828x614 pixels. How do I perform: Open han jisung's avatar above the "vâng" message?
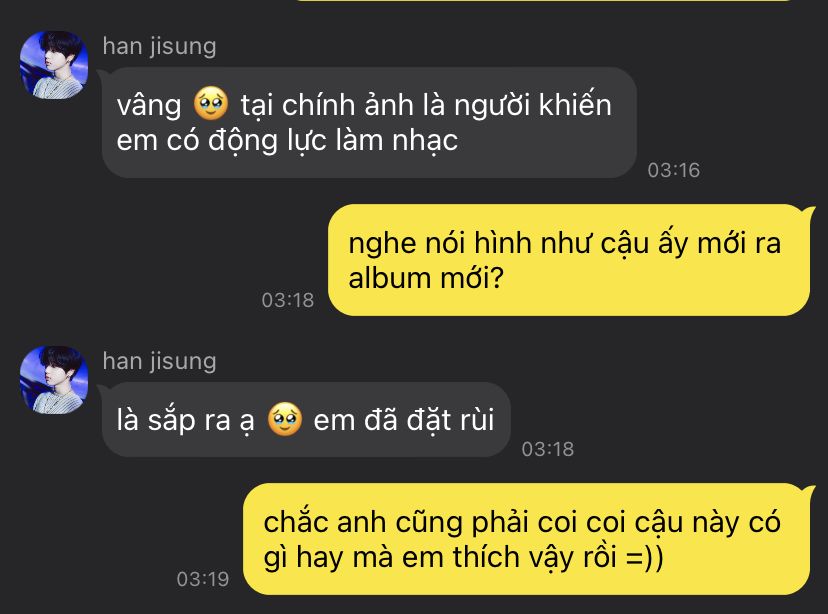coord(54,65)
